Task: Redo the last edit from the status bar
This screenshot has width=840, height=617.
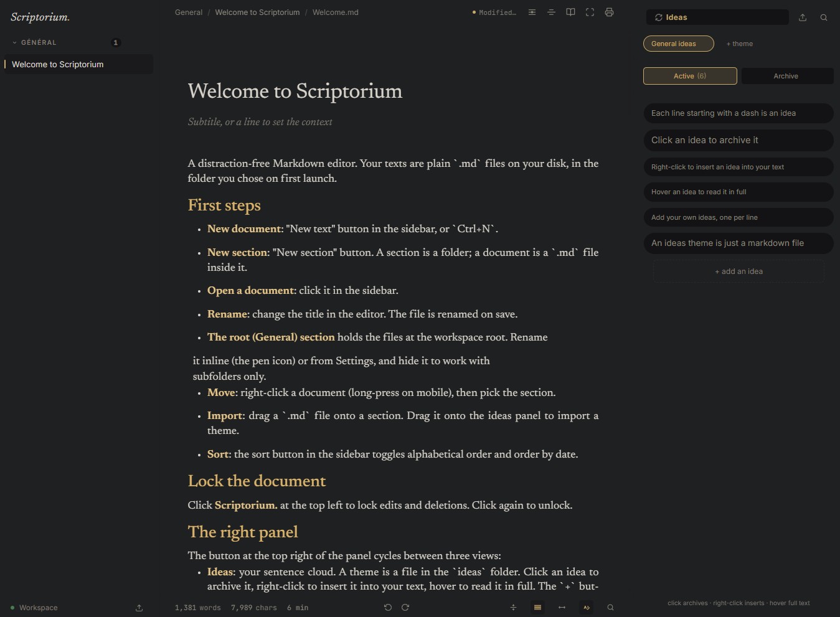Action: pyautogui.click(x=405, y=608)
